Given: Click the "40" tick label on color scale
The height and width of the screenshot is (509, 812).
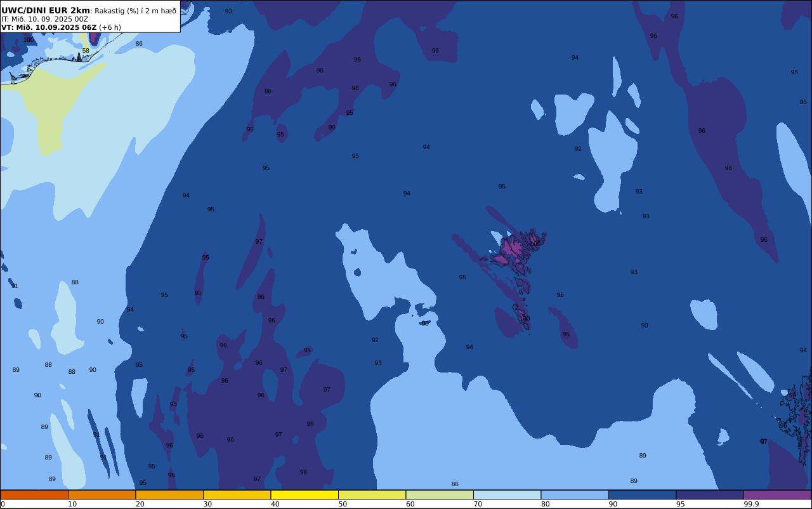Looking at the screenshot, I should (275, 504).
